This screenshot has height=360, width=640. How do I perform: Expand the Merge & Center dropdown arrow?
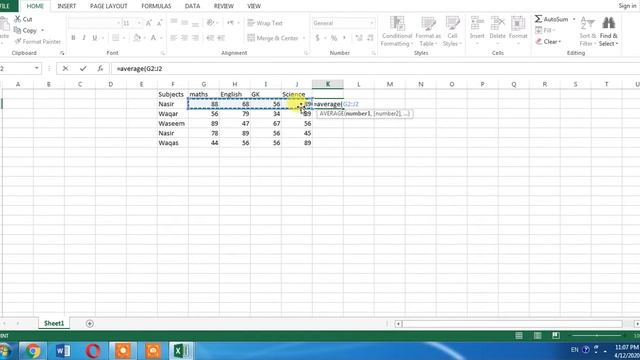tap(304, 38)
